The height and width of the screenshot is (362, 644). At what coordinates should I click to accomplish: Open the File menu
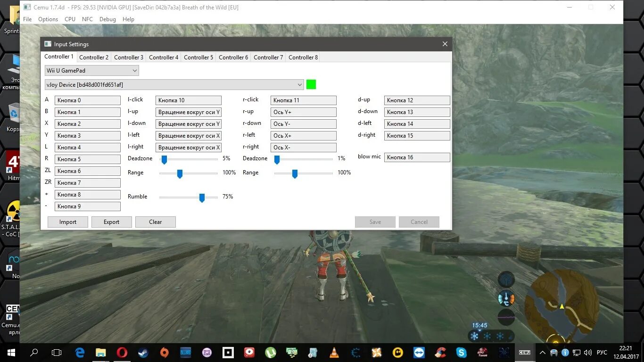coord(27,19)
